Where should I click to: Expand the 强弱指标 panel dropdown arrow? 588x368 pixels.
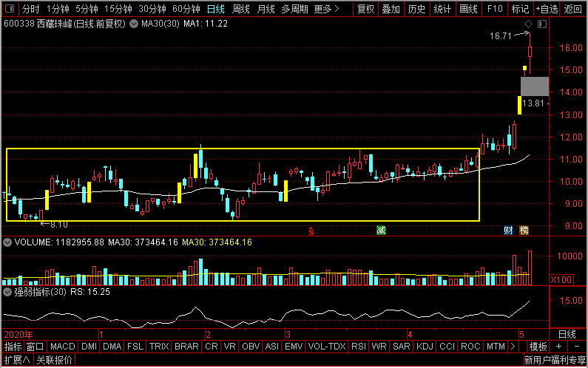(7, 292)
